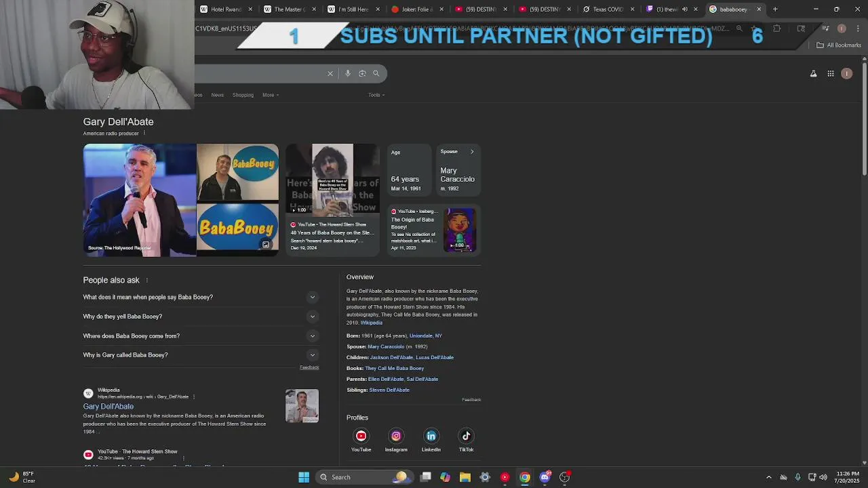Open the clock showing 11:26 PM
The width and height of the screenshot is (868, 488).
click(x=848, y=477)
